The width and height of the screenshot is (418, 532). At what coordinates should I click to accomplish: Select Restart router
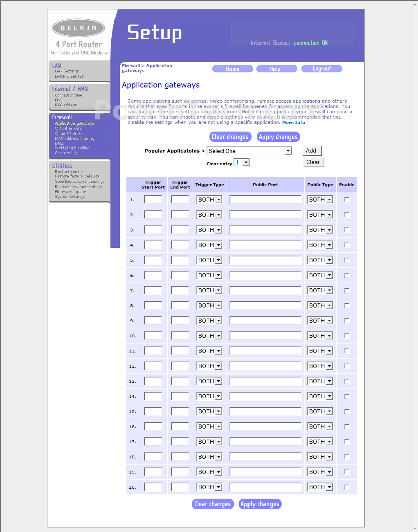[x=69, y=172]
